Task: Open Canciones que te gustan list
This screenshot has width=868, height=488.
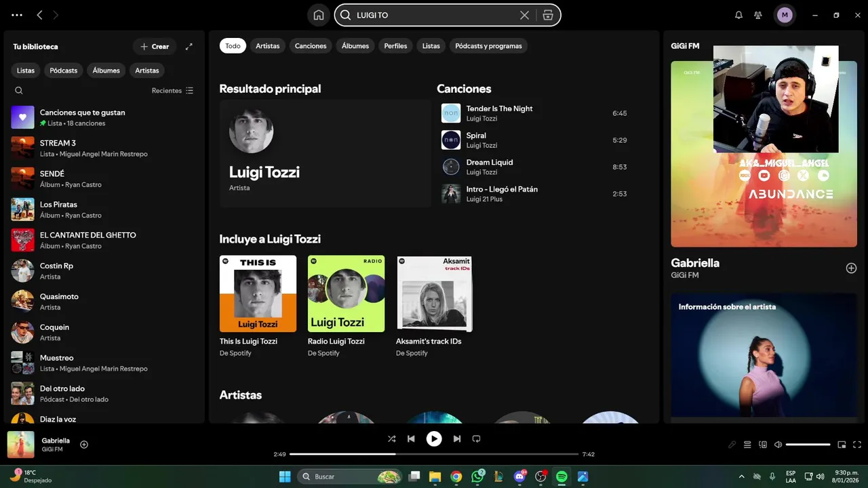Action: pyautogui.click(x=104, y=117)
